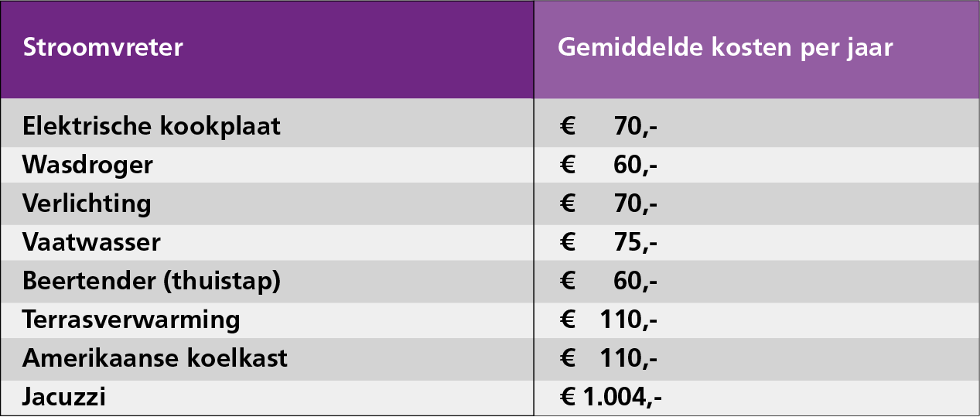Image resolution: width=980 pixels, height=417 pixels.
Task: Select the Jacuzzi row label
Action: (x=64, y=398)
